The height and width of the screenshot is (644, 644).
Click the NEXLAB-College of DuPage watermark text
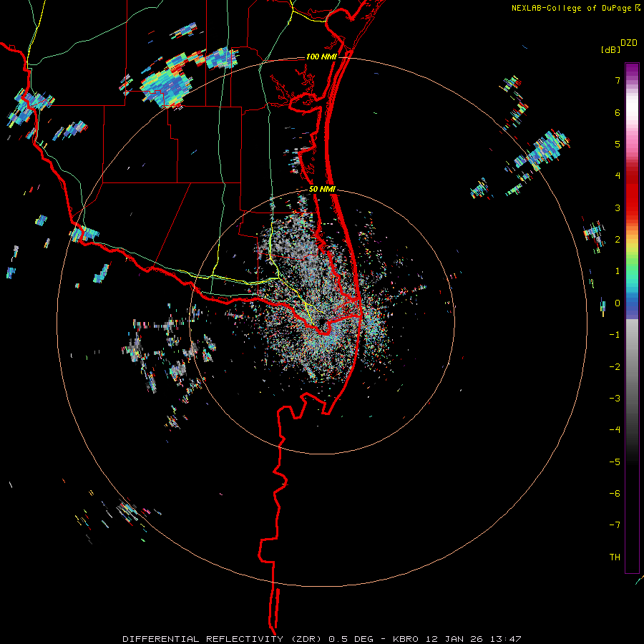(x=572, y=8)
